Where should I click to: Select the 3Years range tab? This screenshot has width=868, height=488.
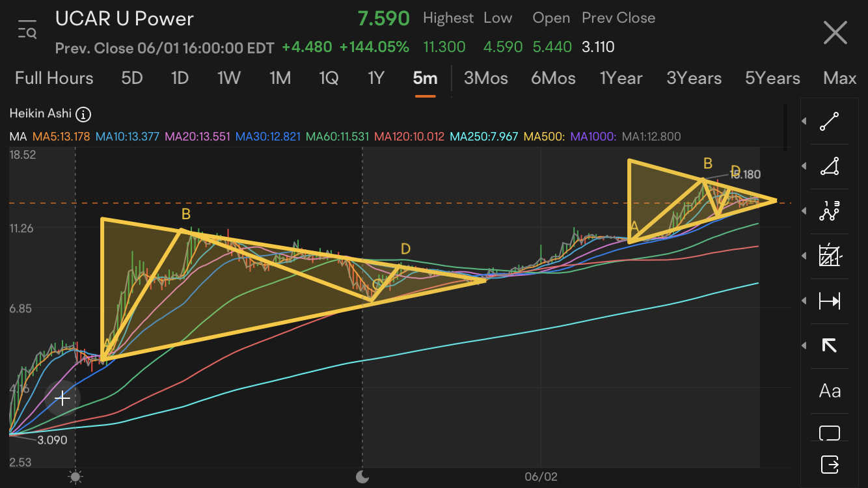click(694, 78)
